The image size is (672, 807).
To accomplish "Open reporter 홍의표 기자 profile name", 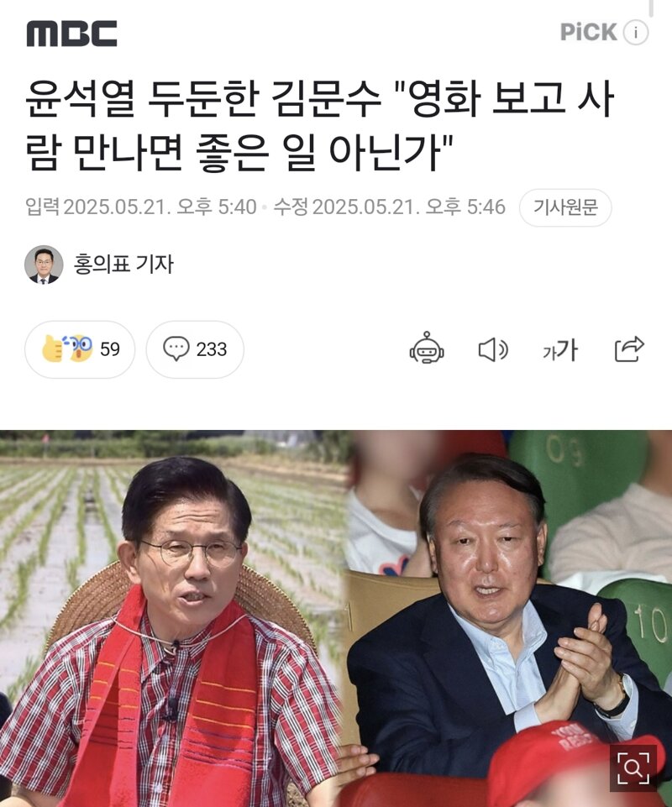I will click(123, 265).
